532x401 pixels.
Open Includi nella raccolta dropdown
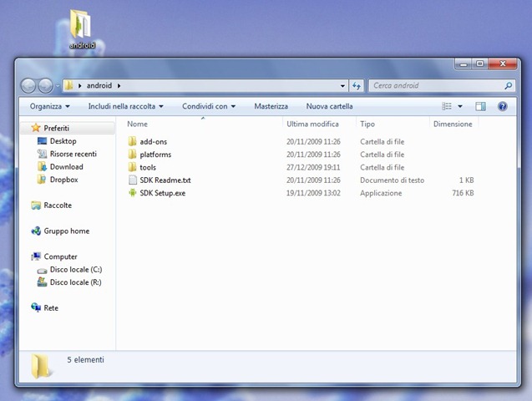[x=126, y=107]
